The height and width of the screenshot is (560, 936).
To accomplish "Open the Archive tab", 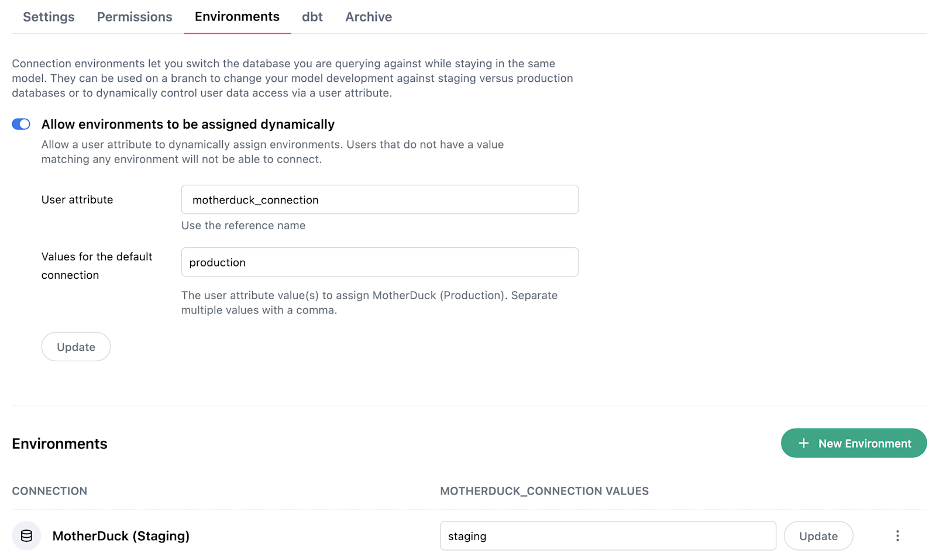I will pos(369,17).
